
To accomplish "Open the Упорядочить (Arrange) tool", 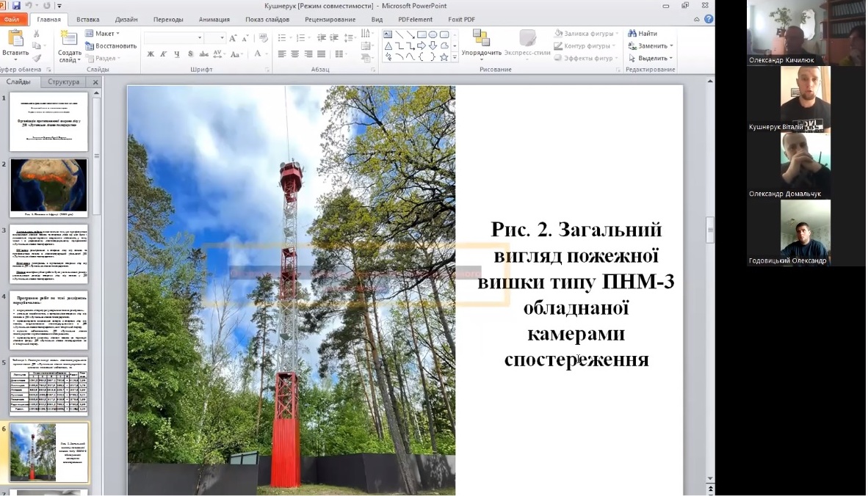I will 481,46.
